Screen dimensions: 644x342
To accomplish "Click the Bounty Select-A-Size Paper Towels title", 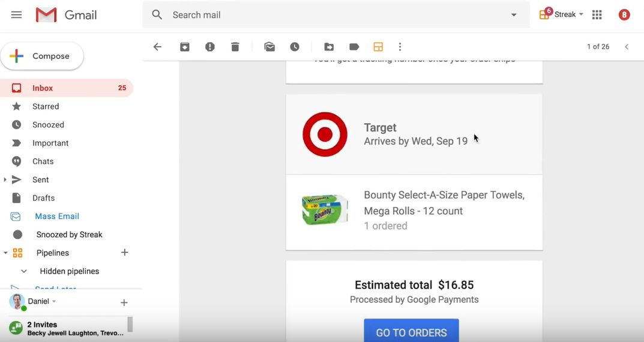I will click(x=444, y=203).
